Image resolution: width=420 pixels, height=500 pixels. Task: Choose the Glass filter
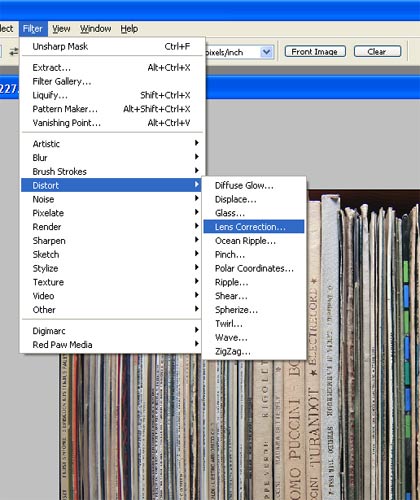tap(254, 213)
